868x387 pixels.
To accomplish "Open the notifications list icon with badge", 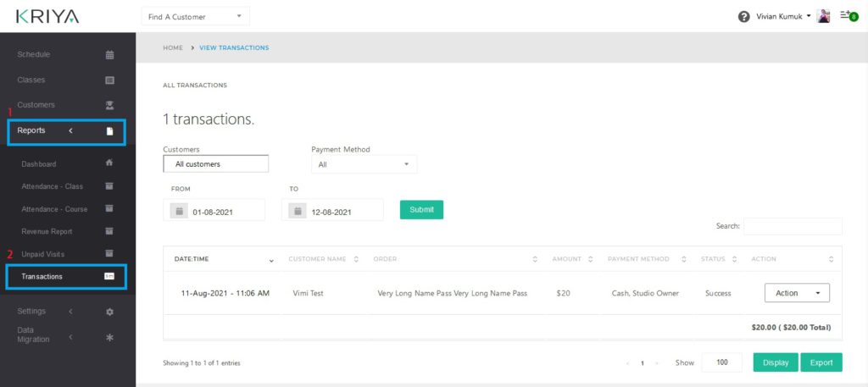I will coord(845,16).
